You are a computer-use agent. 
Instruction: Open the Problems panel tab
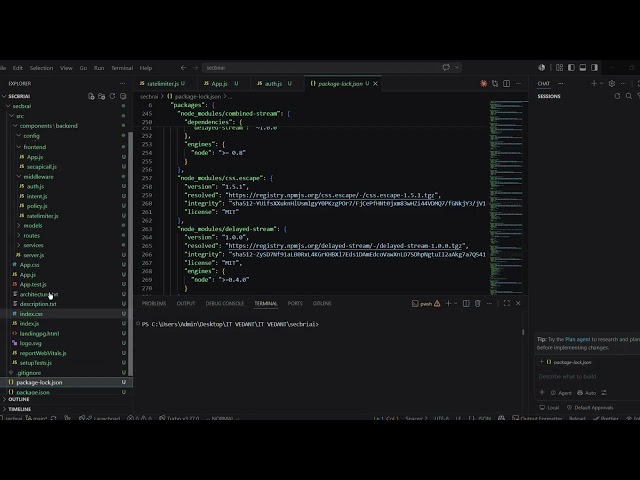[x=154, y=303]
